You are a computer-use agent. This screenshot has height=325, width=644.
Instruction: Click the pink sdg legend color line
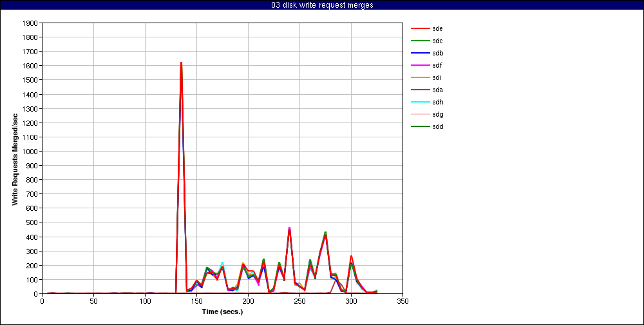(419, 114)
